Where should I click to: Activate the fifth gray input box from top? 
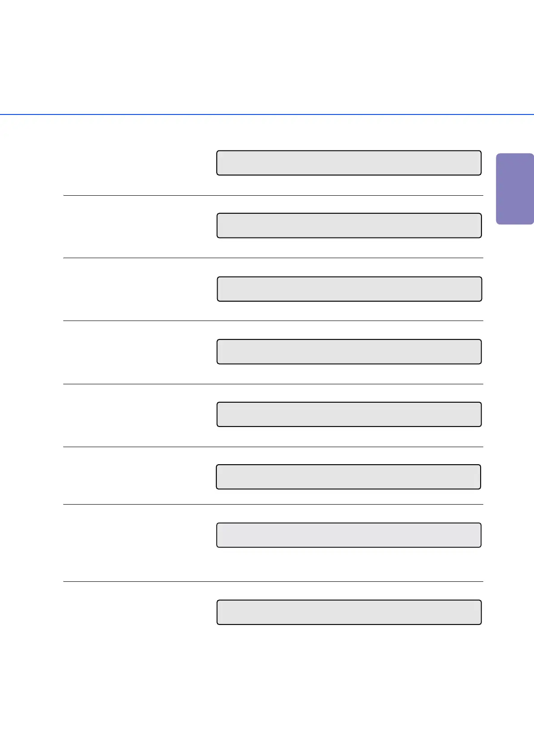tap(349, 414)
